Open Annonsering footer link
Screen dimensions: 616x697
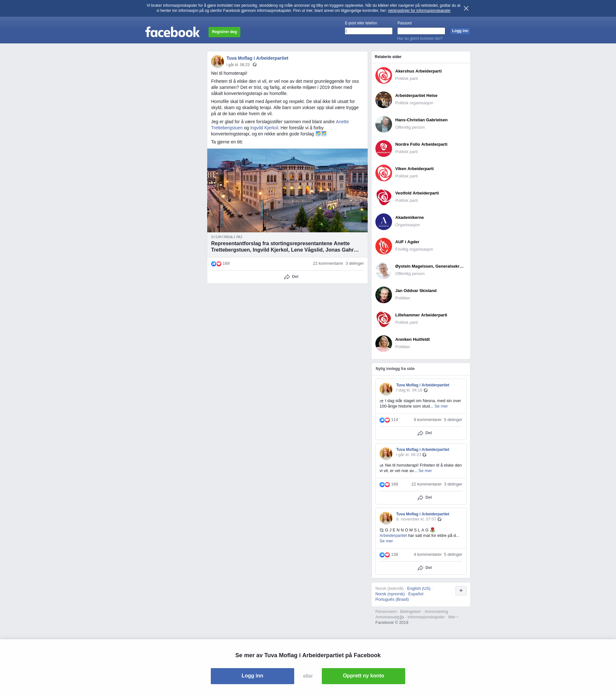coord(436,612)
